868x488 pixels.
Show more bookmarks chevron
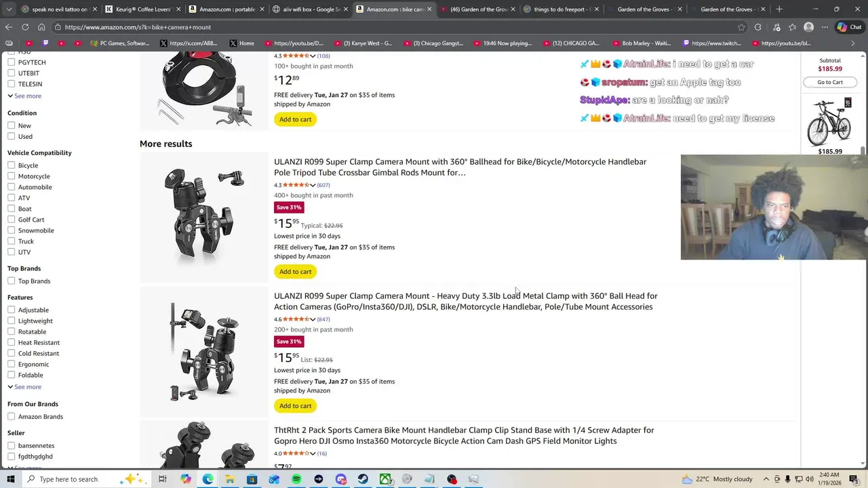853,43
